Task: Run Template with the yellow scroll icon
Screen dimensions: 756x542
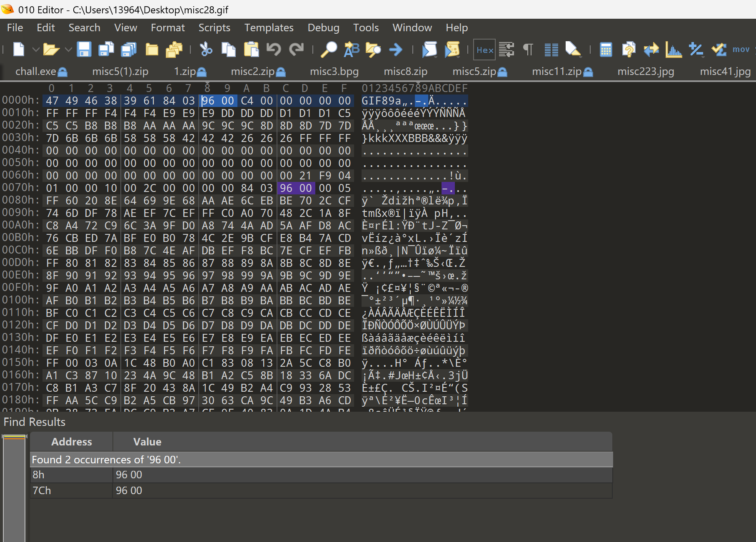Action: click(x=452, y=50)
